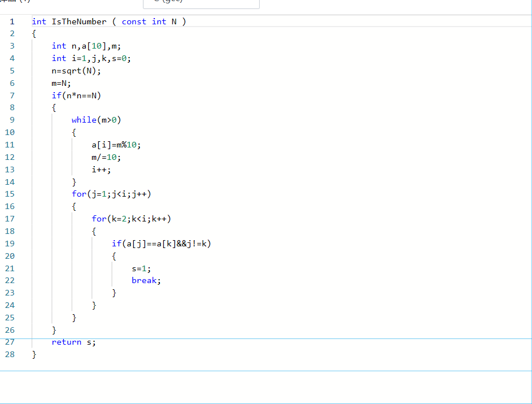532x404 pixels.
Task: Select line number 15 in the gutter
Action: (x=10, y=194)
